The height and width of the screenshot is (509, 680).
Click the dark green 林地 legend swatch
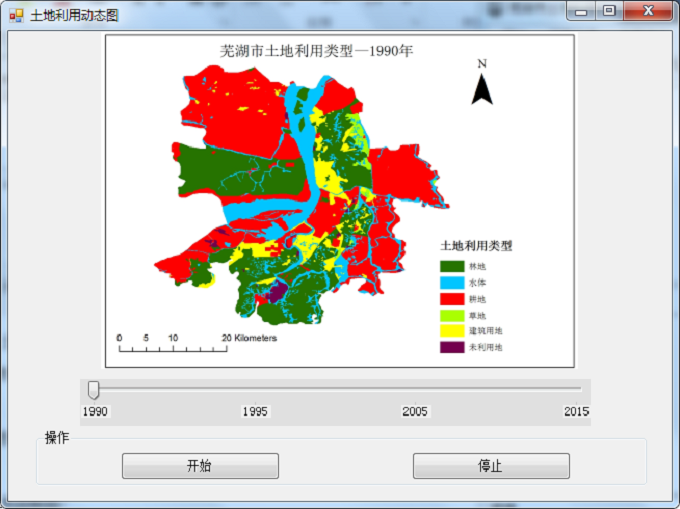[452, 266]
